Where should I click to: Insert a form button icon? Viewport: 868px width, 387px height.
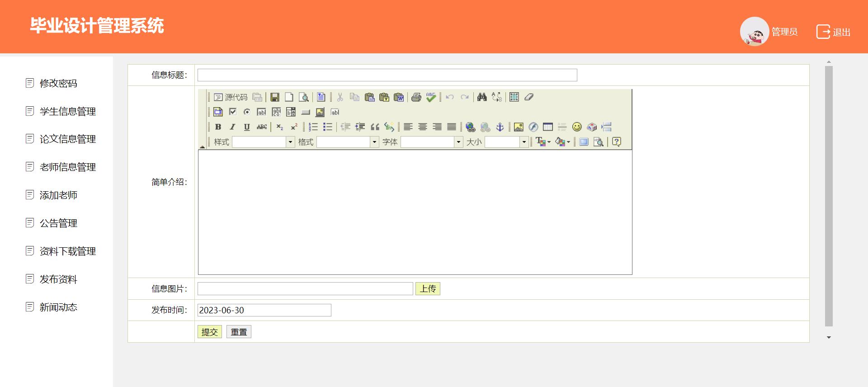(306, 112)
